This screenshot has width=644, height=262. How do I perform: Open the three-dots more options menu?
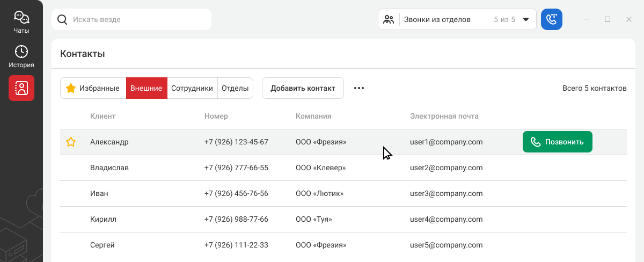[x=359, y=88]
